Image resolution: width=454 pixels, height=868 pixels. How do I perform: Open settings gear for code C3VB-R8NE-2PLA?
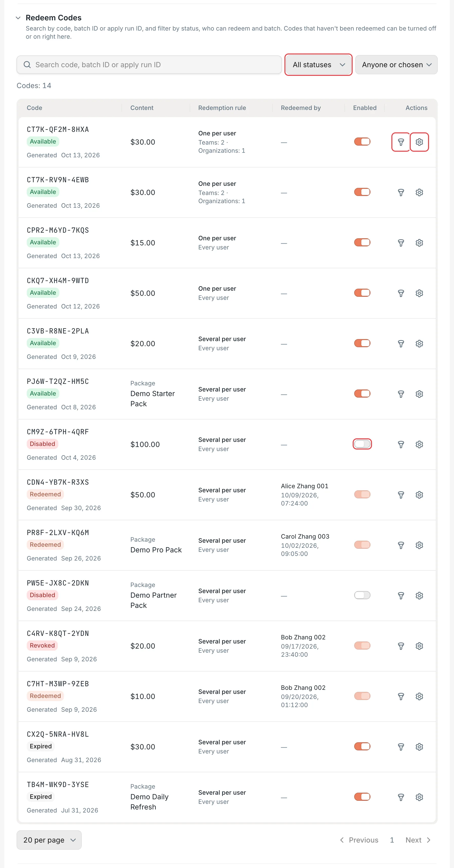pos(419,343)
